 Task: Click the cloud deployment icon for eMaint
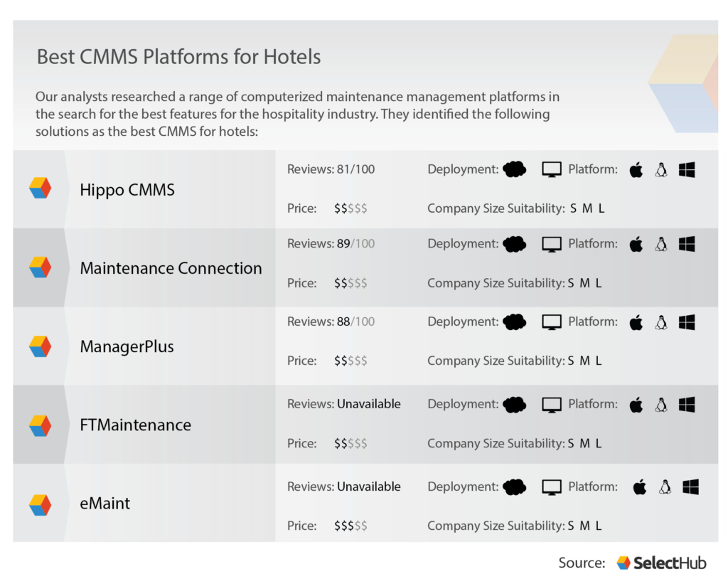click(514, 487)
